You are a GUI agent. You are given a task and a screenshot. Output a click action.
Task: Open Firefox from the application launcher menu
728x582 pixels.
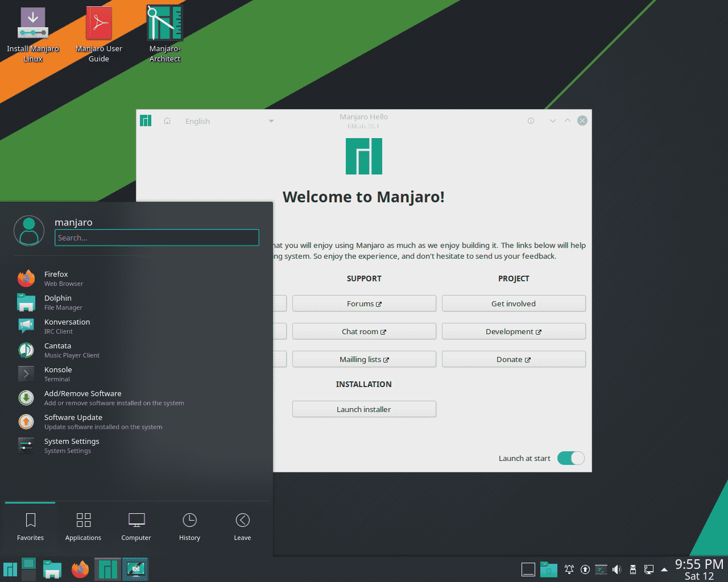(x=56, y=278)
